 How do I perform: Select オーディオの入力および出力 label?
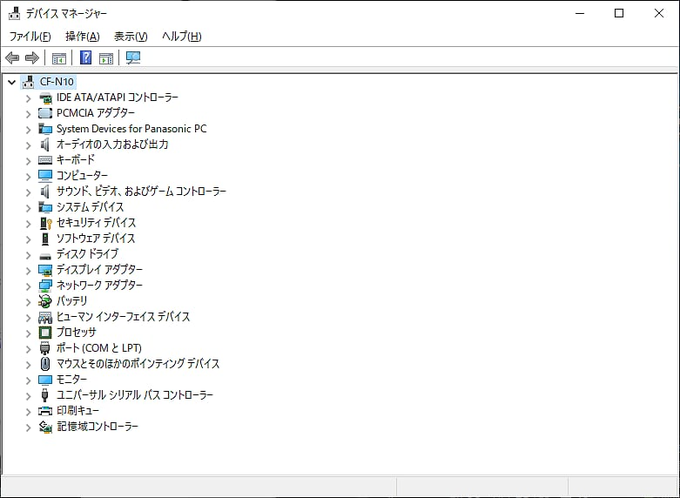[x=112, y=144]
